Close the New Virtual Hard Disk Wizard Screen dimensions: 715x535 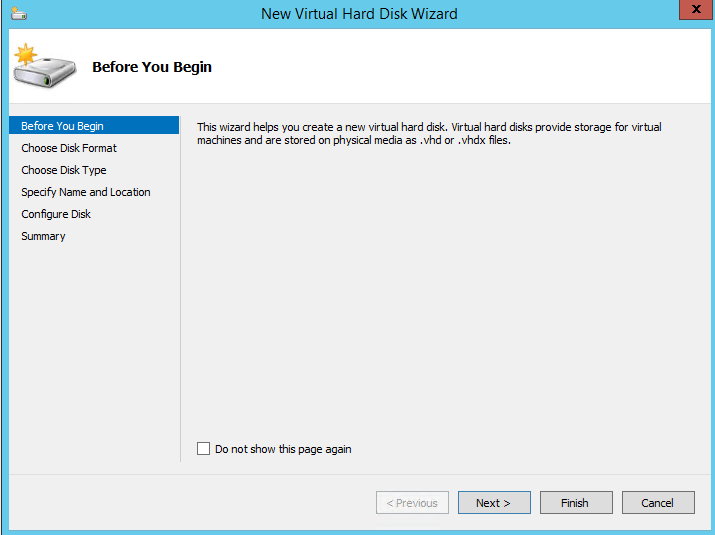tap(692, 10)
